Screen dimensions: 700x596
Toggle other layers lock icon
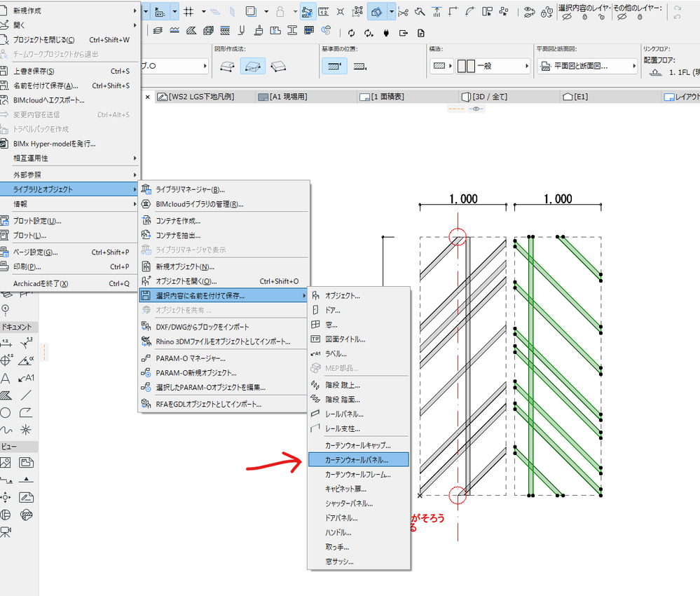[639, 17]
